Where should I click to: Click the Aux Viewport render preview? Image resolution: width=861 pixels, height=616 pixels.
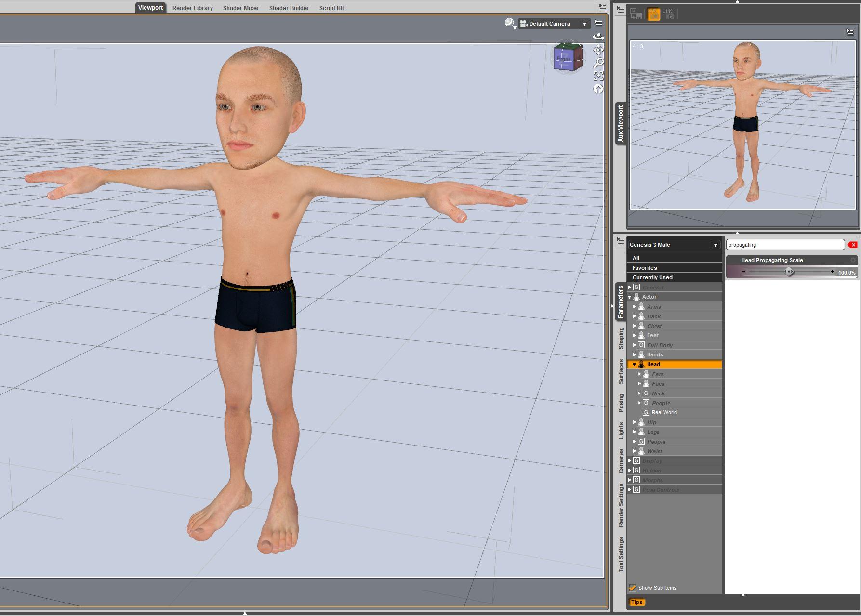point(743,125)
